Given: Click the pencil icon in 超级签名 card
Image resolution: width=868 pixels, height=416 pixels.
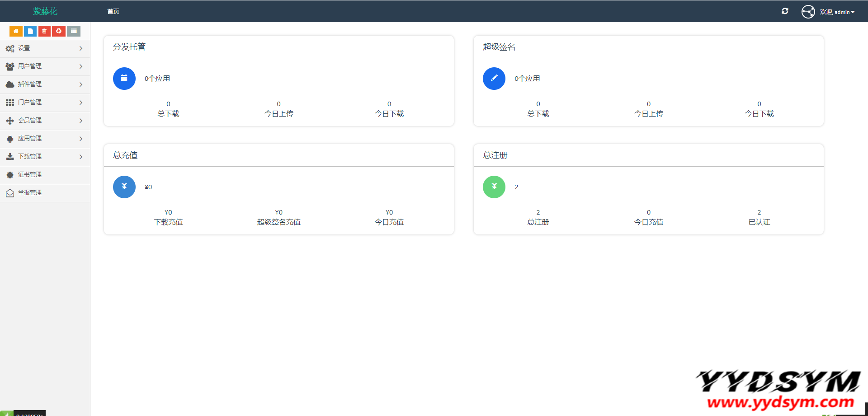Looking at the screenshot, I should (x=494, y=79).
